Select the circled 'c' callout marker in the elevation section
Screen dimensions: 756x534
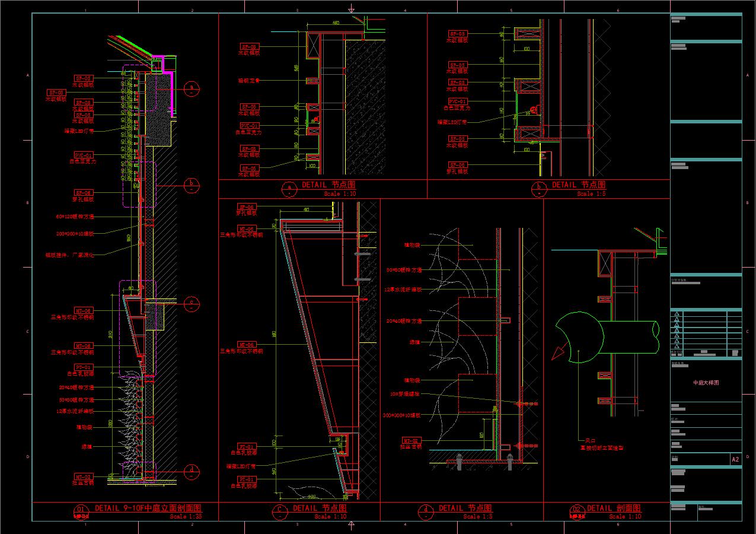[192, 304]
